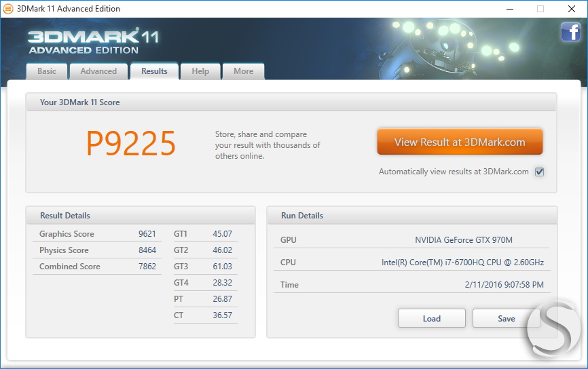The height and width of the screenshot is (369, 588).
Task: Switch to the Advanced tab
Action: (98, 71)
